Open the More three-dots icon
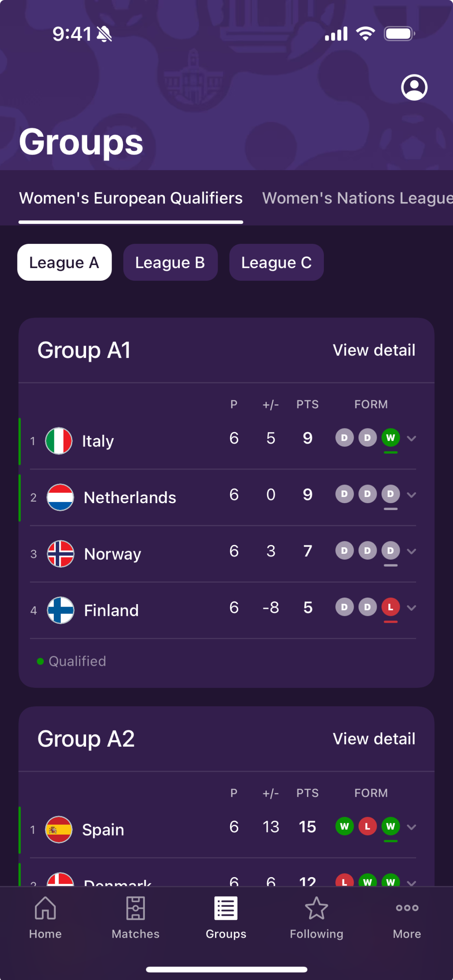453x980 pixels. tap(407, 909)
